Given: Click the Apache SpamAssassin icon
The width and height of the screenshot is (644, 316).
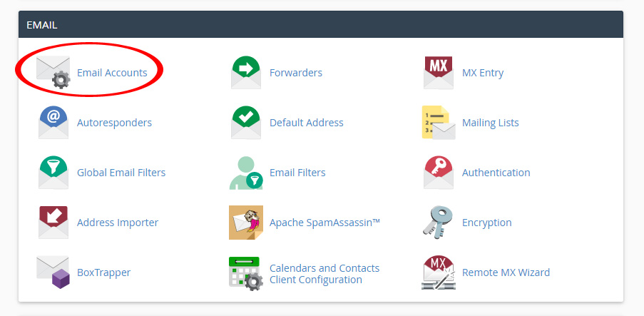Looking at the screenshot, I should click(x=246, y=223).
